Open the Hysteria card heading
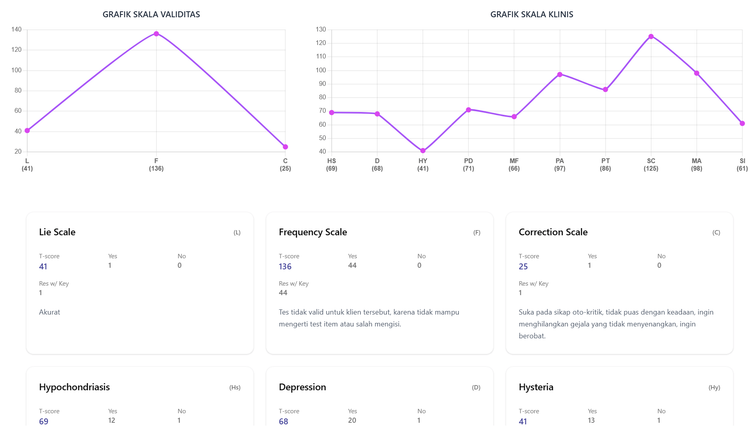Viewport: 750px width, 442px height. pos(536,387)
